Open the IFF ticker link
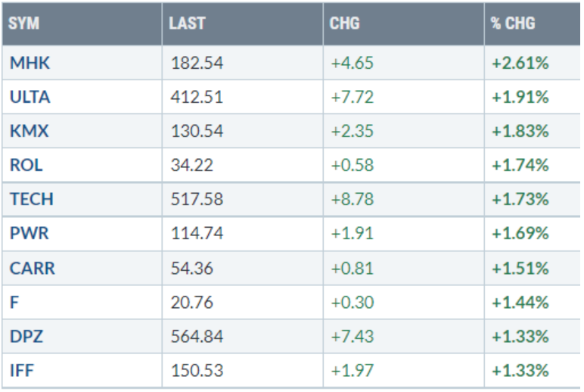Image resolution: width=584 pixels, height=392 pixels. [x=23, y=371]
